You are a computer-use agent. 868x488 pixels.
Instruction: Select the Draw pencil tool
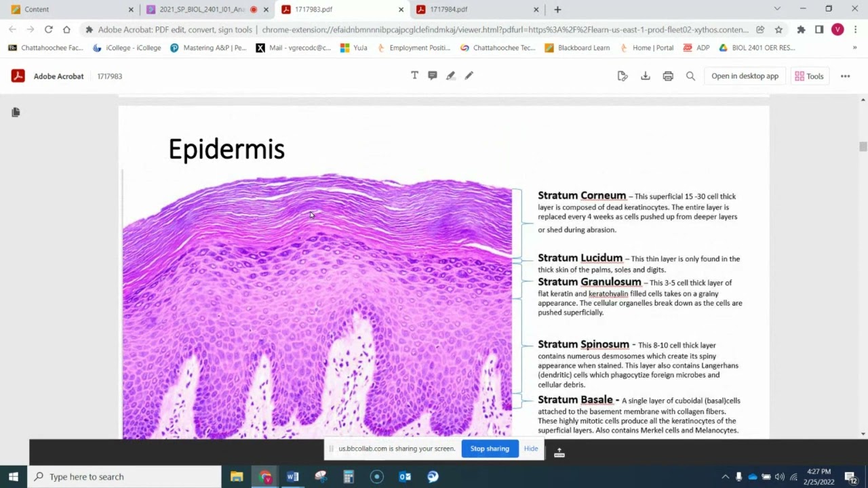(469, 75)
